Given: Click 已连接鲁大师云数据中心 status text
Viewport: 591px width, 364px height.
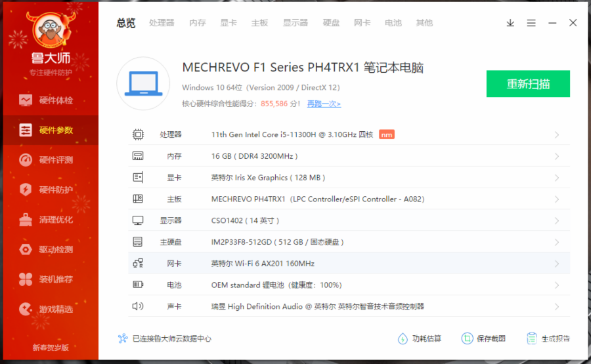Looking at the screenshot, I should (172, 338).
